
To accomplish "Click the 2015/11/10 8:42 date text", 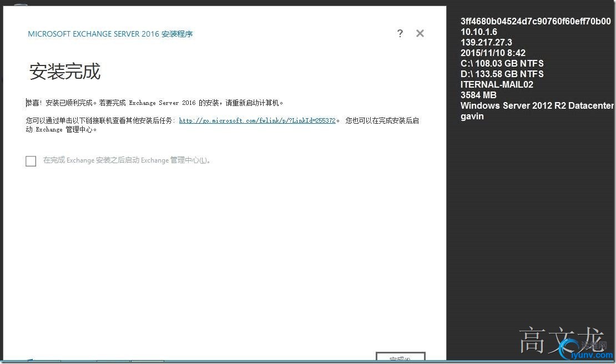I will coord(493,53).
